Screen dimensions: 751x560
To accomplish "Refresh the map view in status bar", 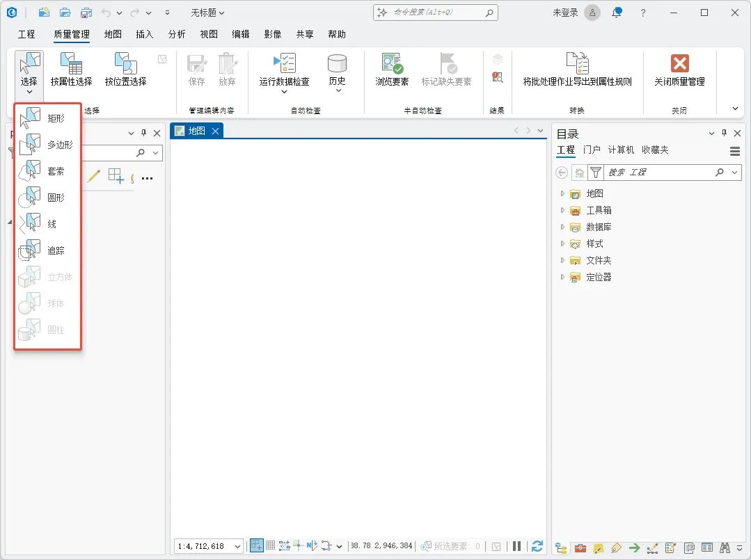I will pyautogui.click(x=537, y=546).
